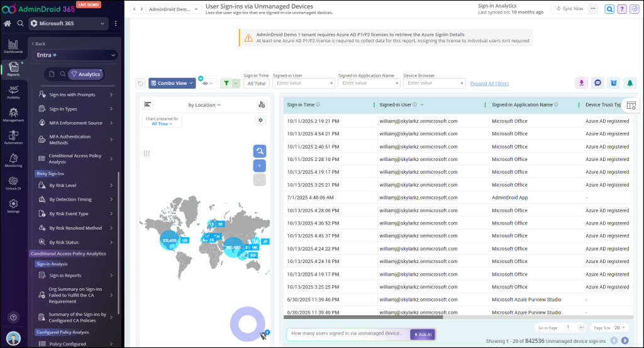Screen dimensions: 644x348
Task: Click the search icon beside home
Action: [20, 23]
